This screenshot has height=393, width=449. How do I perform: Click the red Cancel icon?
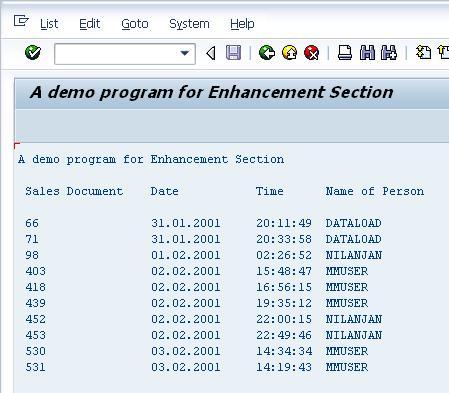(x=312, y=53)
